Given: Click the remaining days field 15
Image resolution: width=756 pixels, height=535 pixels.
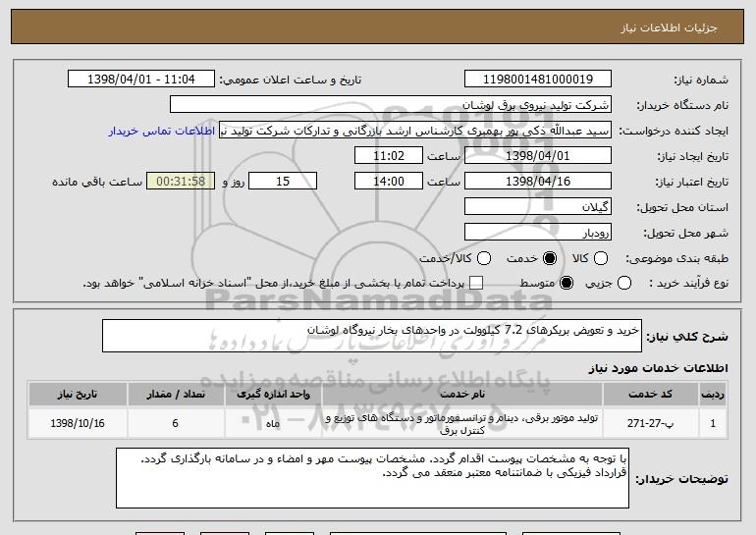Looking at the screenshot, I should (283, 182).
